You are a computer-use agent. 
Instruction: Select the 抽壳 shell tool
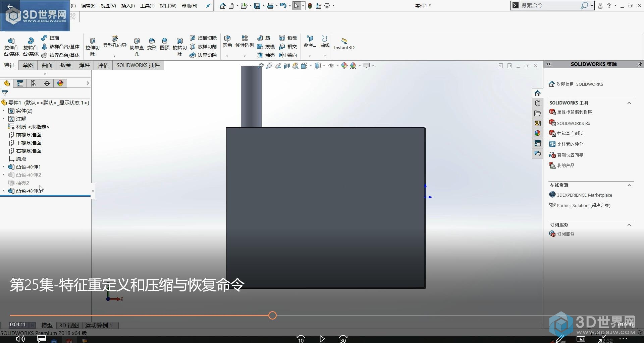click(266, 55)
